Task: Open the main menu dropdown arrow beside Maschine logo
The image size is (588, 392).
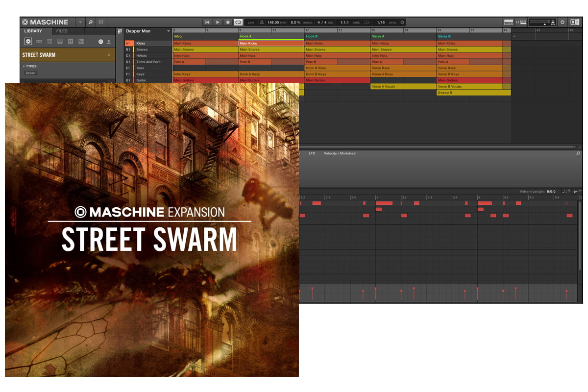Action: point(80,23)
